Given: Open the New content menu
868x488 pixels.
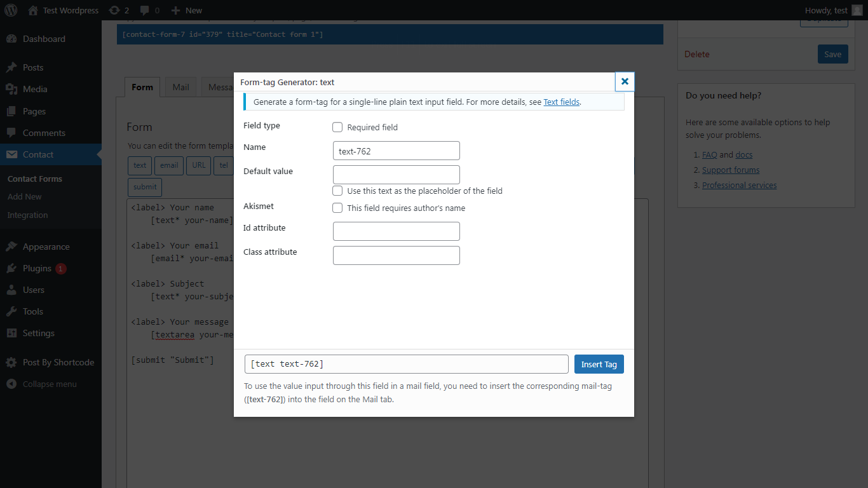Looking at the screenshot, I should click(x=187, y=10).
